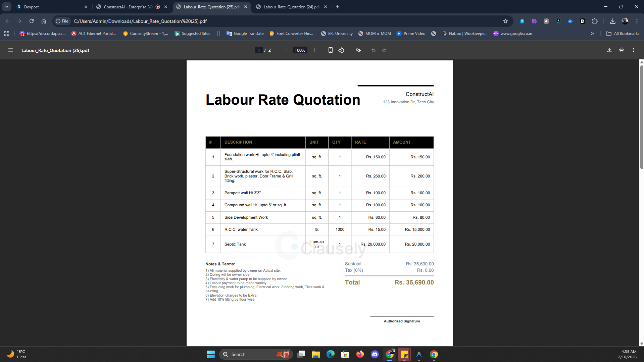Screen dimensions: 644x362
Task: Click the File site info chip
Action: pos(62,21)
